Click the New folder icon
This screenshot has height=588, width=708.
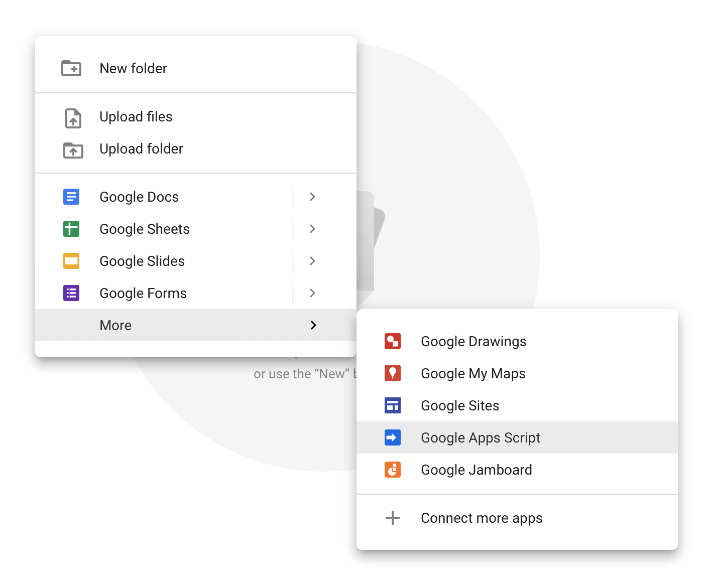71,68
